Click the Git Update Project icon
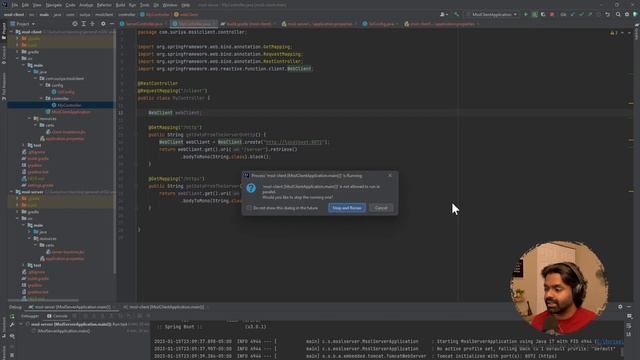 (573, 14)
